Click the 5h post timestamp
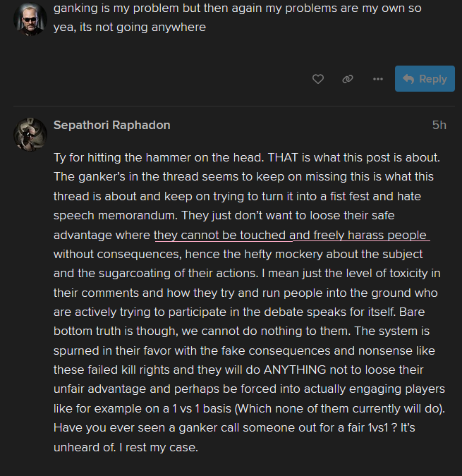 pyautogui.click(x=439, y=125)
